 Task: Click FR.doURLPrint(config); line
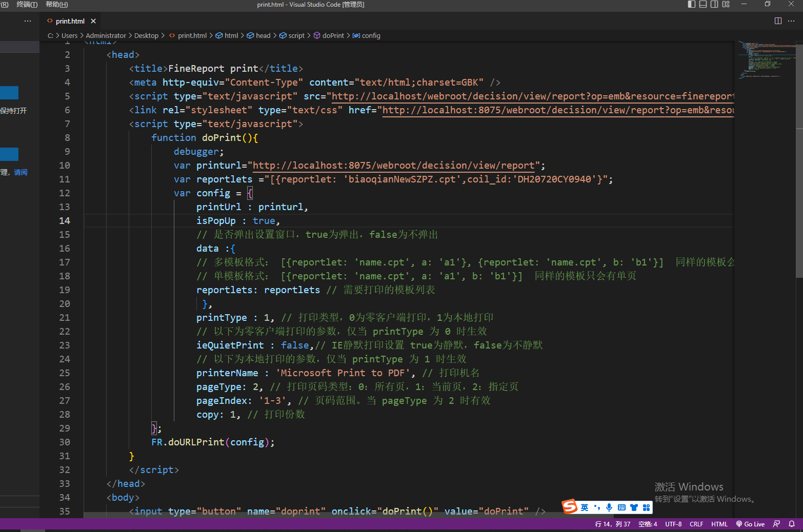(213, 442)
